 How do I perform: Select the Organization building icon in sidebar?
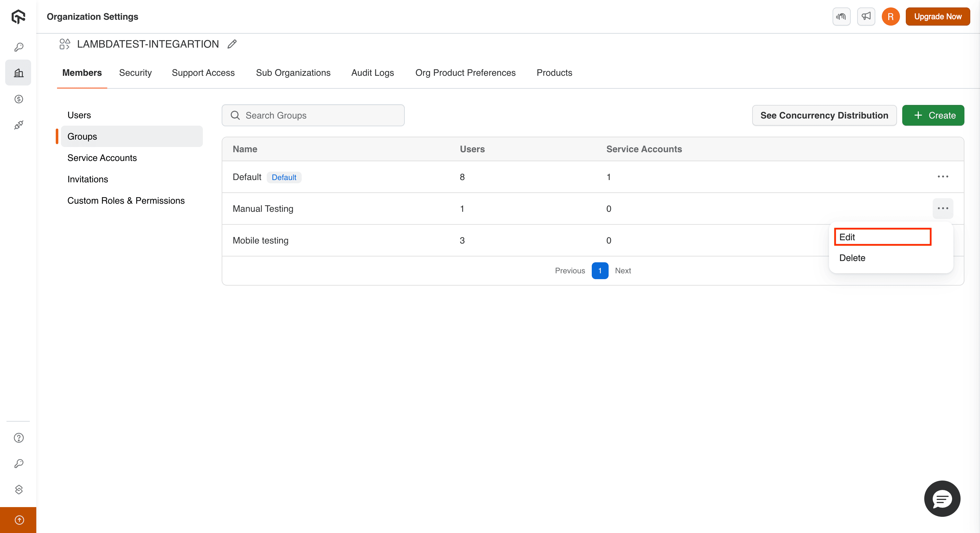click(x=18, y=72)
